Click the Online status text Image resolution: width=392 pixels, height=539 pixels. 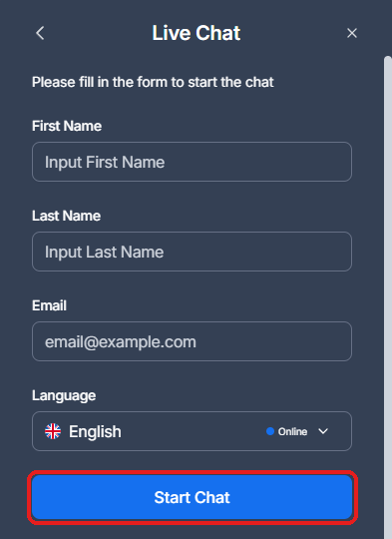(x=292, y=431)
